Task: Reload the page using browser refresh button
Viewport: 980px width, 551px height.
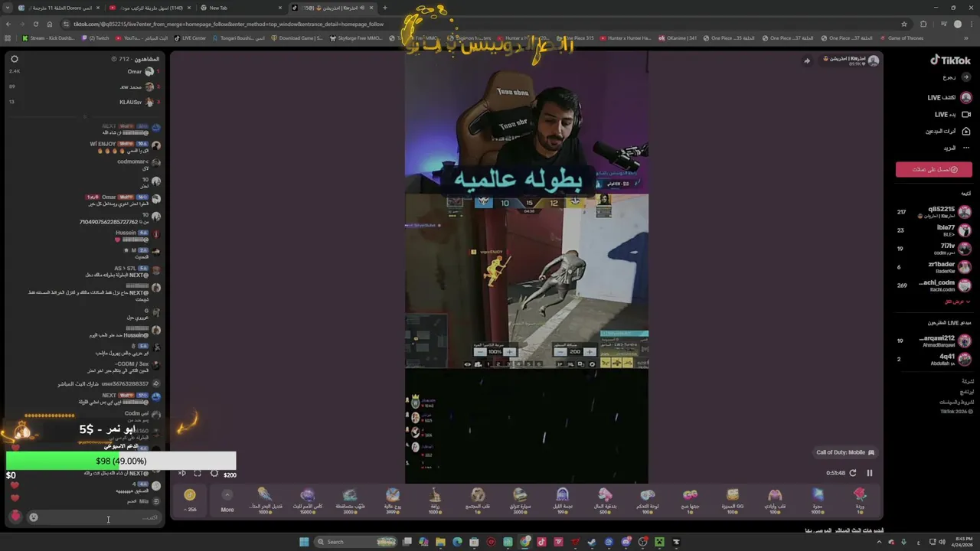Action: (34, 24)
